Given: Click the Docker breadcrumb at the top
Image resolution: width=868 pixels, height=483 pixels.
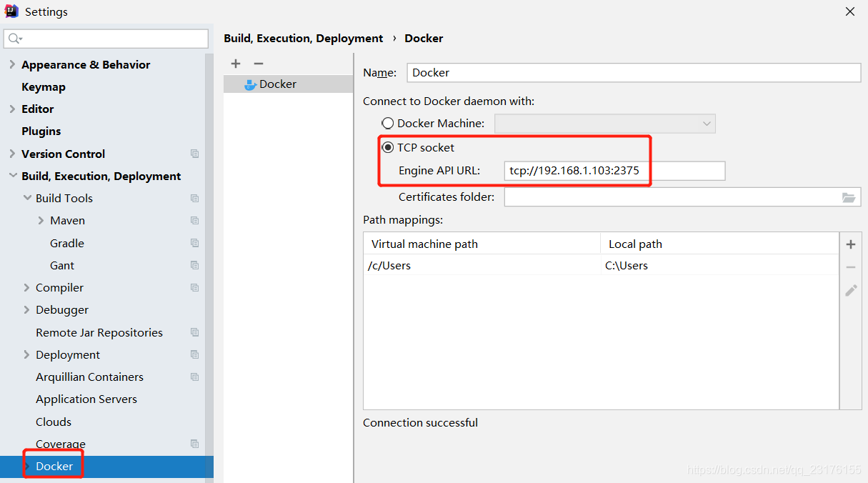Looking at the screenshot, I should pyautogui.click(x=423, y=38).
